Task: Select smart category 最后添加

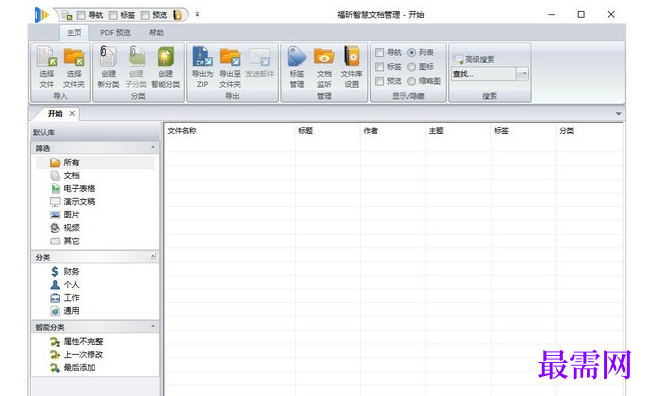Action: tap(73, 367)
